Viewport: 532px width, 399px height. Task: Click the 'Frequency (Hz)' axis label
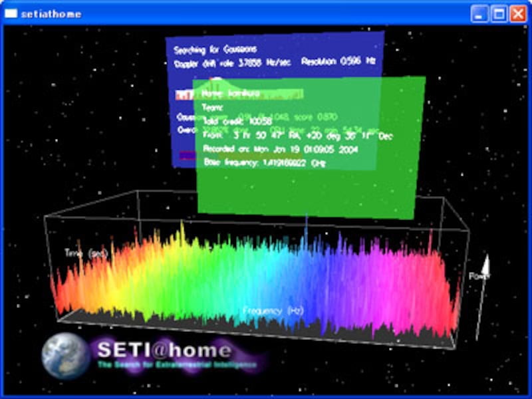(x=273, y=311)
